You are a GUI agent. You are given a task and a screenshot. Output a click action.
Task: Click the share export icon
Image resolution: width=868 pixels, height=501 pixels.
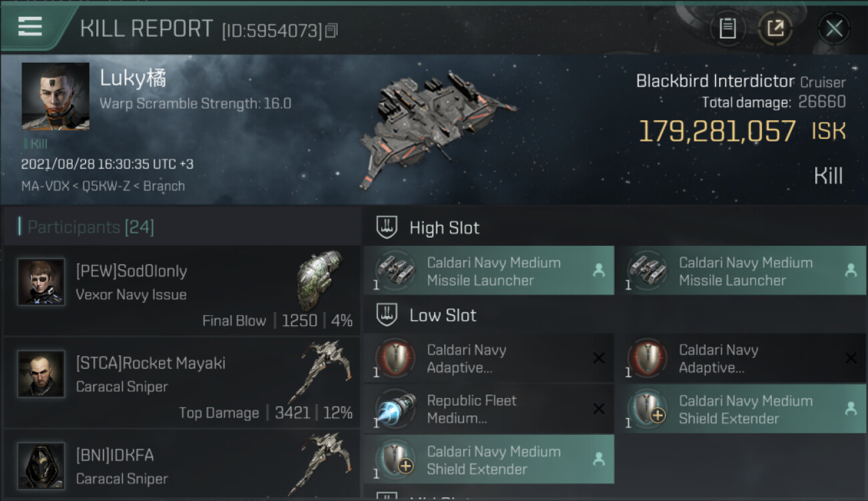tap(775, 28)
